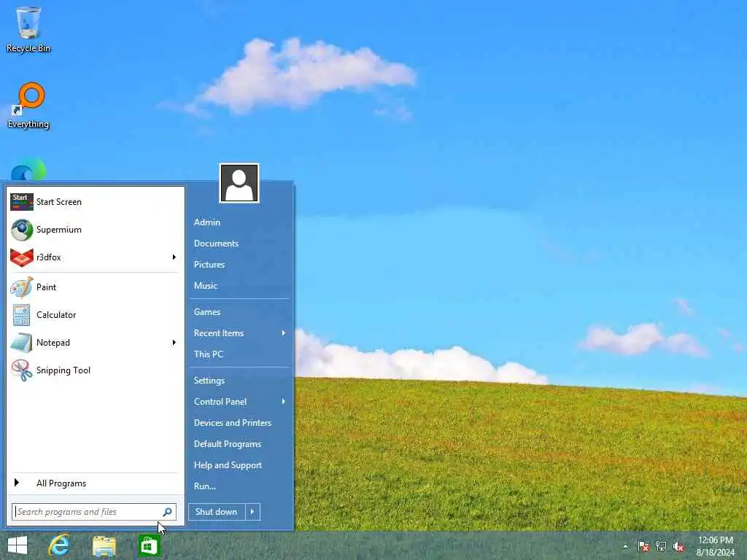Open the Windows Store taskbar icon
Image resolution: width=747 pixels, height=560 pixels.
(x=149, y=545)
